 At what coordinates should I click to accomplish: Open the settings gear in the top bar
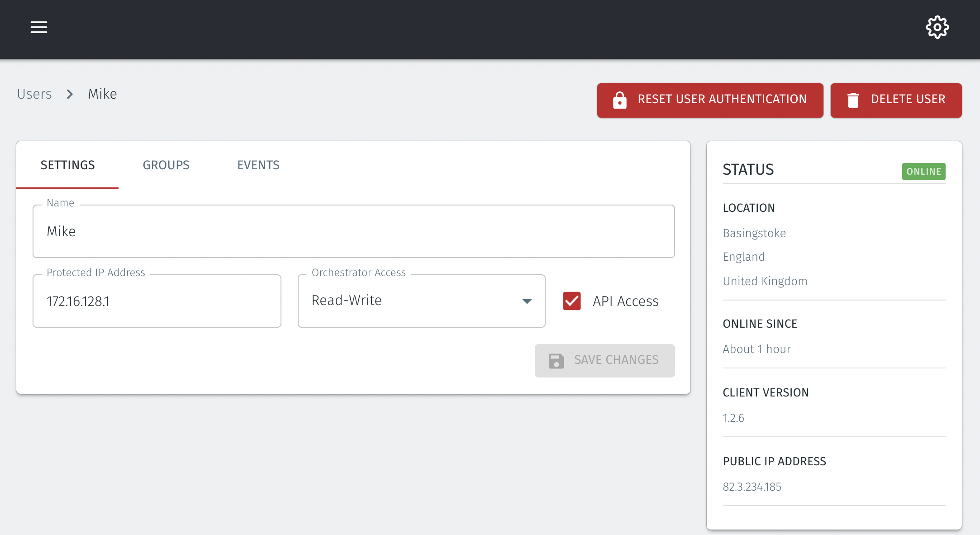937,27
